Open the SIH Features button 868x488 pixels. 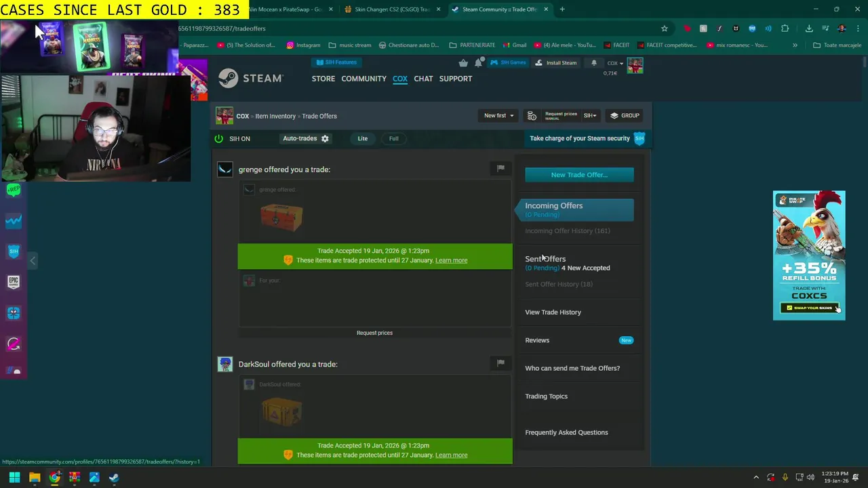click(336, 62)
